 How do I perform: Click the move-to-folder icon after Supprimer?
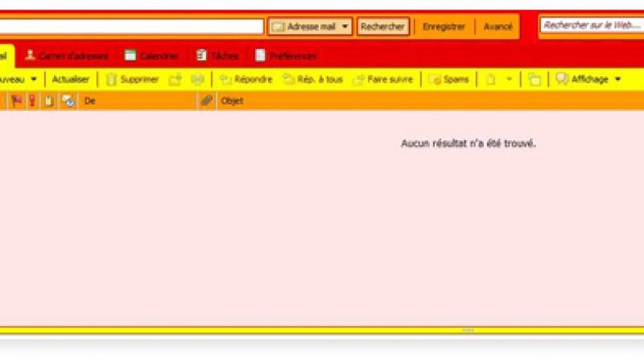pos(175,79)
